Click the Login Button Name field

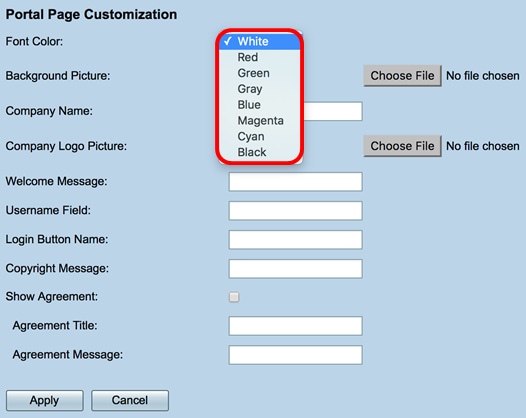[x=296, y=240]
